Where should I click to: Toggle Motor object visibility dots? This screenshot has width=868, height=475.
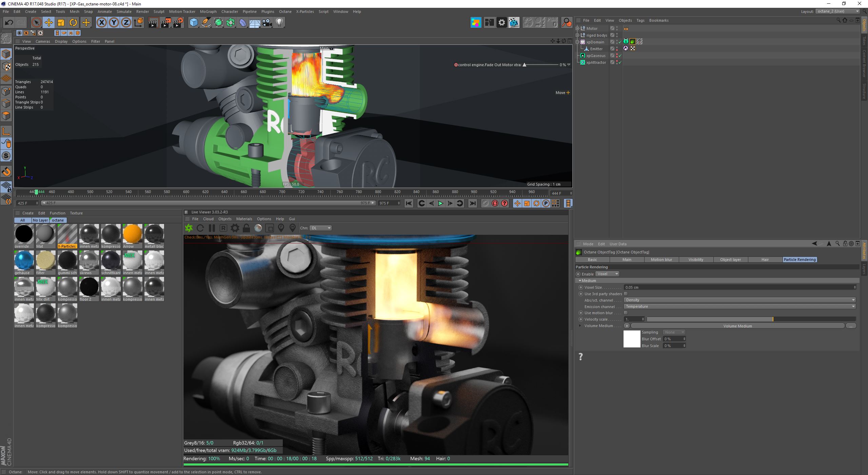pos(617,28)
